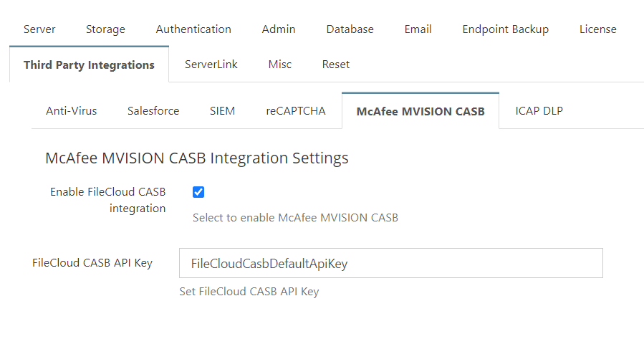
Task: Select the McAfee MVISION CASB tab
Action: [420, 111]
